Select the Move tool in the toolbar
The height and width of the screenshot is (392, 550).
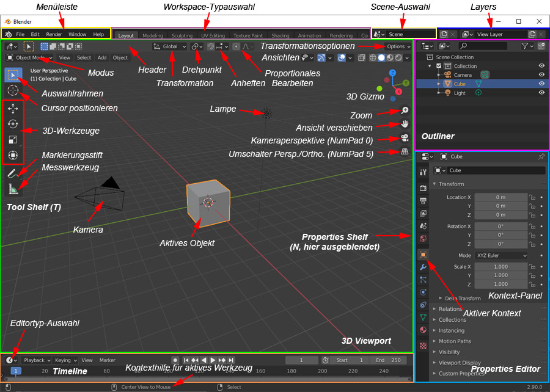[12, 109]
